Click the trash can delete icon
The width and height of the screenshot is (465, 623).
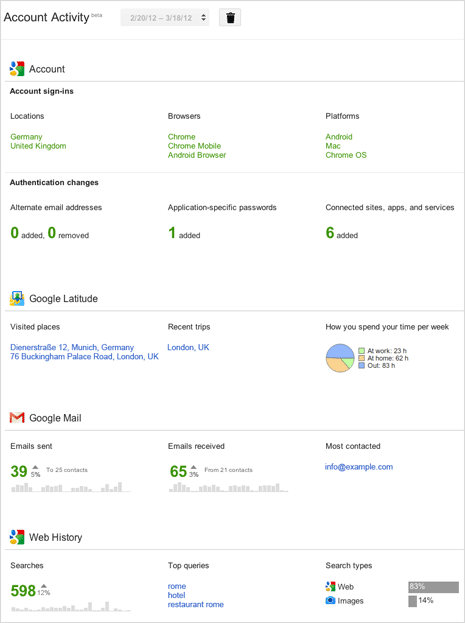click(x=230, y=18)
